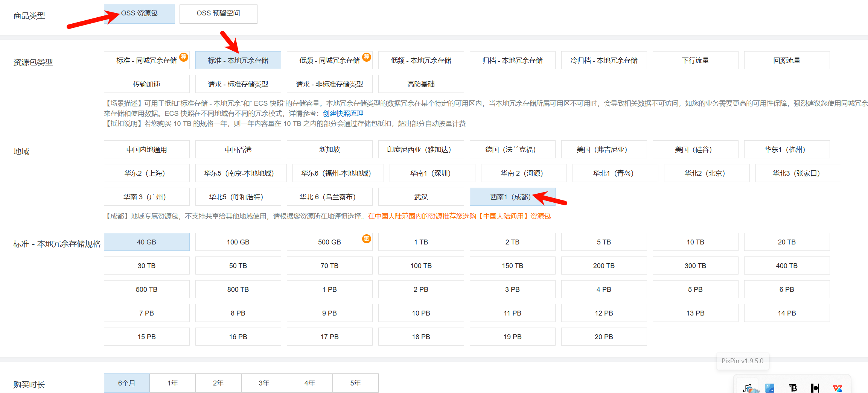
Task: Click the orange 惠 badge on 500 GB
Action: coord(367,239)
